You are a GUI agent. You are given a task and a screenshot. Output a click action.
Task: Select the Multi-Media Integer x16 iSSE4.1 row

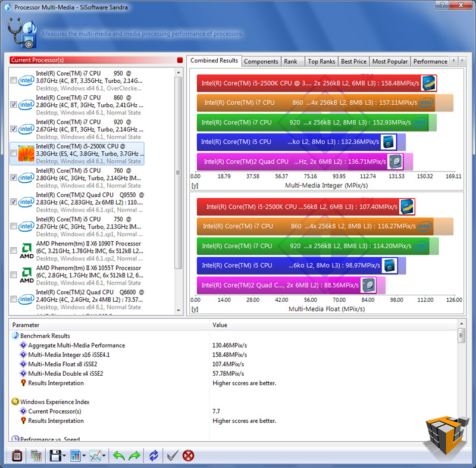point(233,354)
